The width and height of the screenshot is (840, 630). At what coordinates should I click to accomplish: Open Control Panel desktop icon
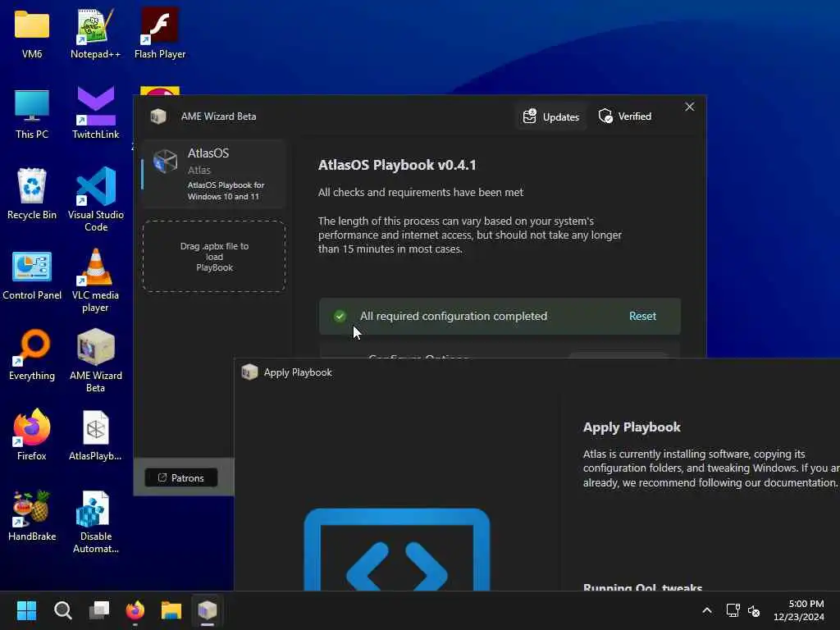(x=32, y=276)
